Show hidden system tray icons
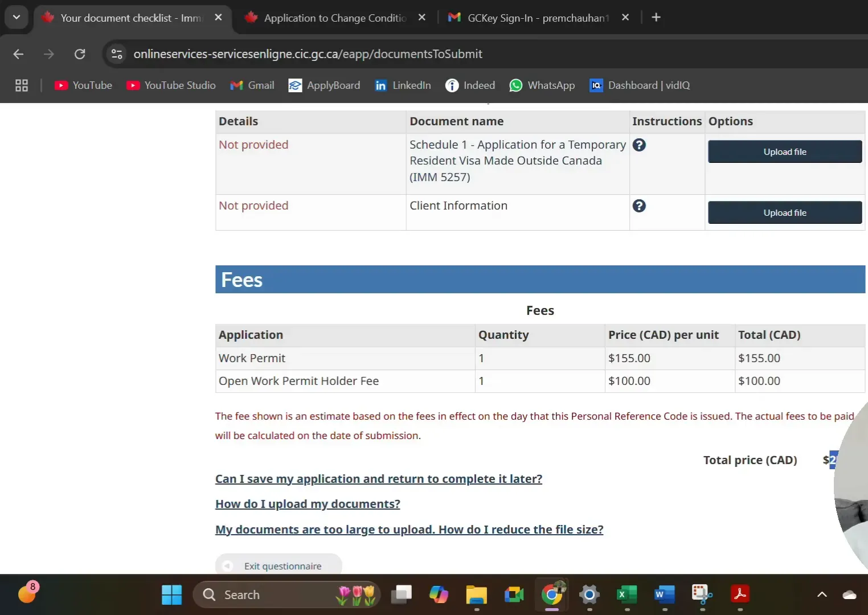Image resolution: width=868 pixels, height=615 pixels. (x=822, y=595)
